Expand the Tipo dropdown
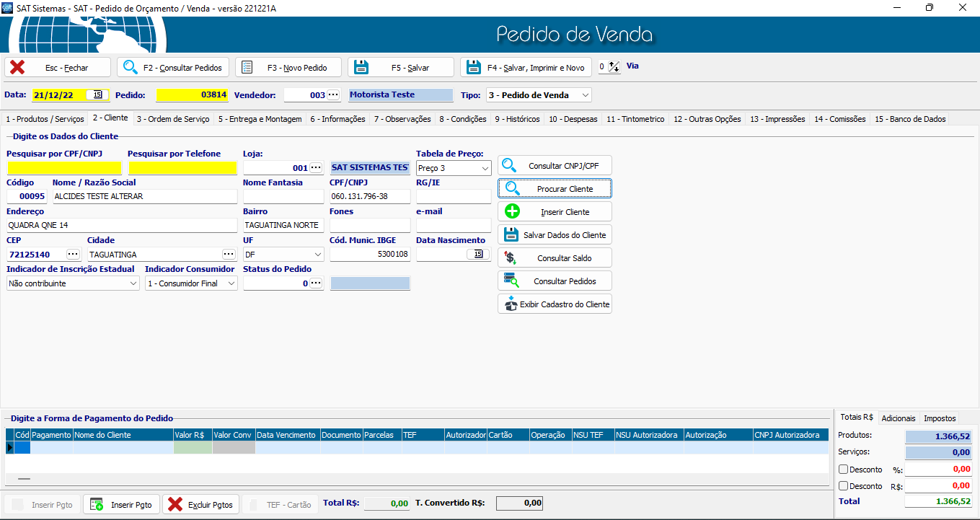Image resolution: width=980 pixels, height=520 pixels. pyautogui.click(x=585, y=94)
